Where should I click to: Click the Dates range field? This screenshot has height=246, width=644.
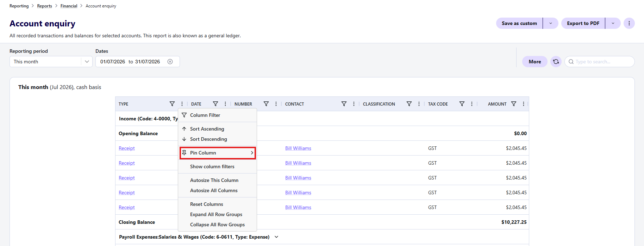138,62
